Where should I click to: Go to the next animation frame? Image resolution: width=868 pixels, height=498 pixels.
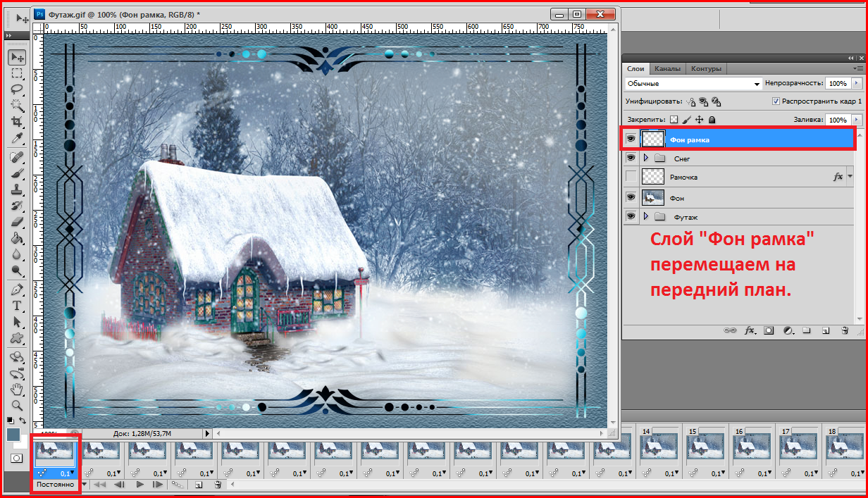click(158, 485)
